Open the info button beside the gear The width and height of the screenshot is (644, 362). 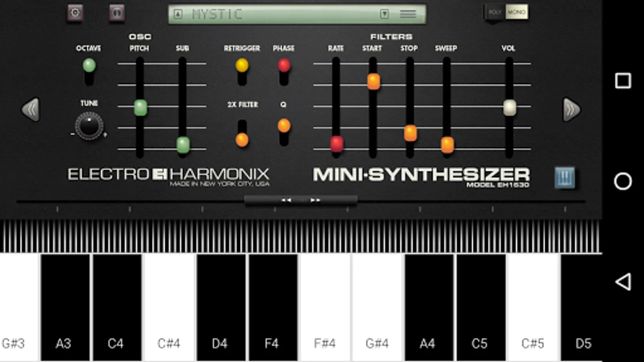pyautogui.click(x=117, y=13)
